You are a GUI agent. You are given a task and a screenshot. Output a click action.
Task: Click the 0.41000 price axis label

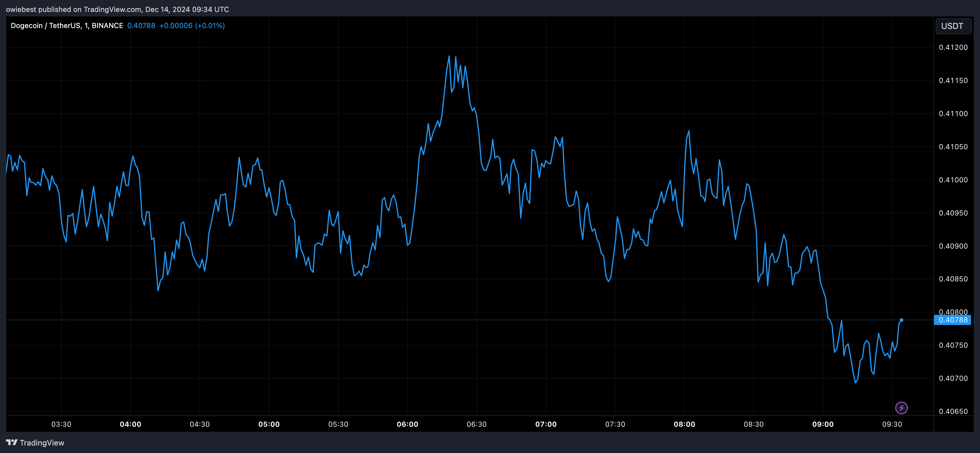pos(953,180)
